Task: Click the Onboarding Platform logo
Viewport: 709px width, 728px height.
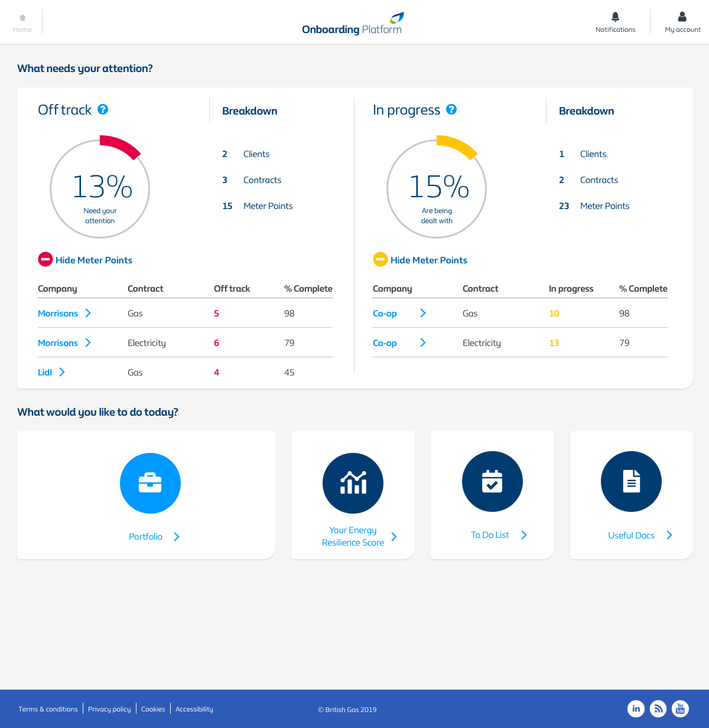Action: [353, 24]
